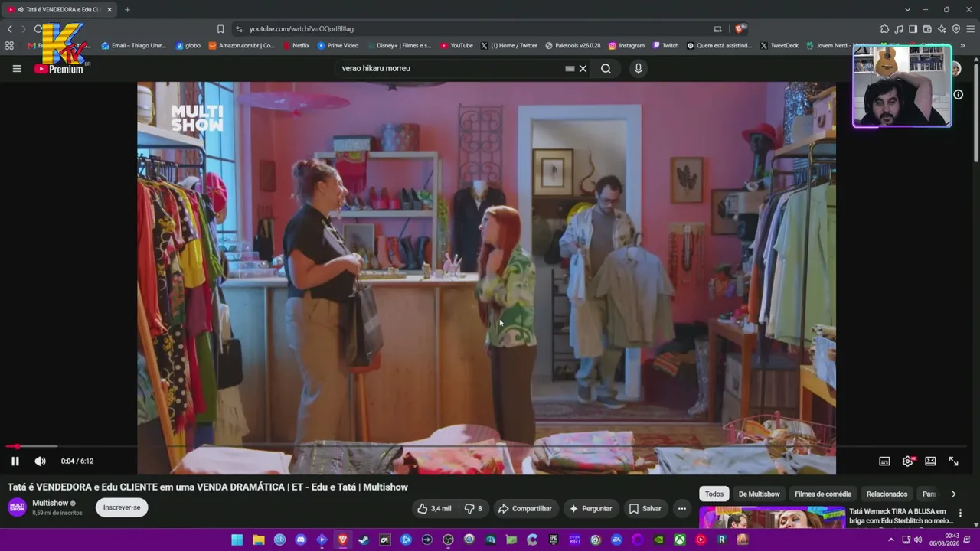Show more bookmarks with the chevron
Viewport: 980px width, 551px height.
click(x=962, y=45)
